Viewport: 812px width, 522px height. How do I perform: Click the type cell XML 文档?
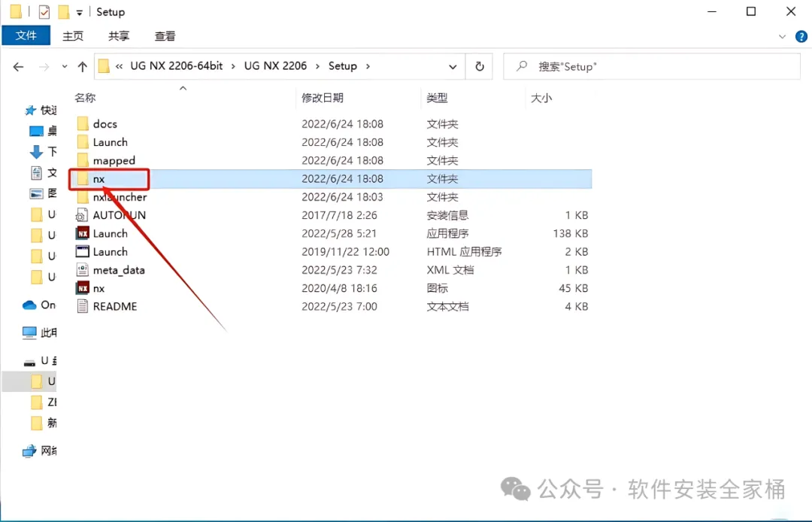[450, 270]
